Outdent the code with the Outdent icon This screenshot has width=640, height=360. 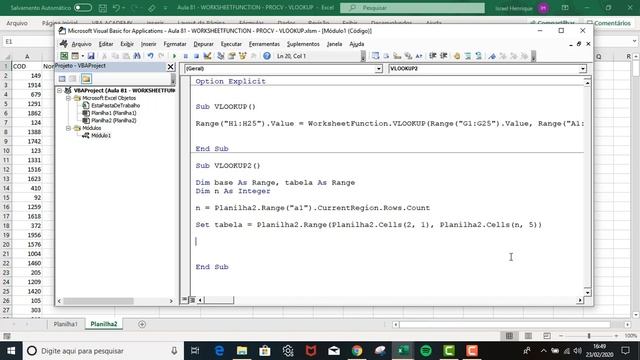[x=444, y=56]
